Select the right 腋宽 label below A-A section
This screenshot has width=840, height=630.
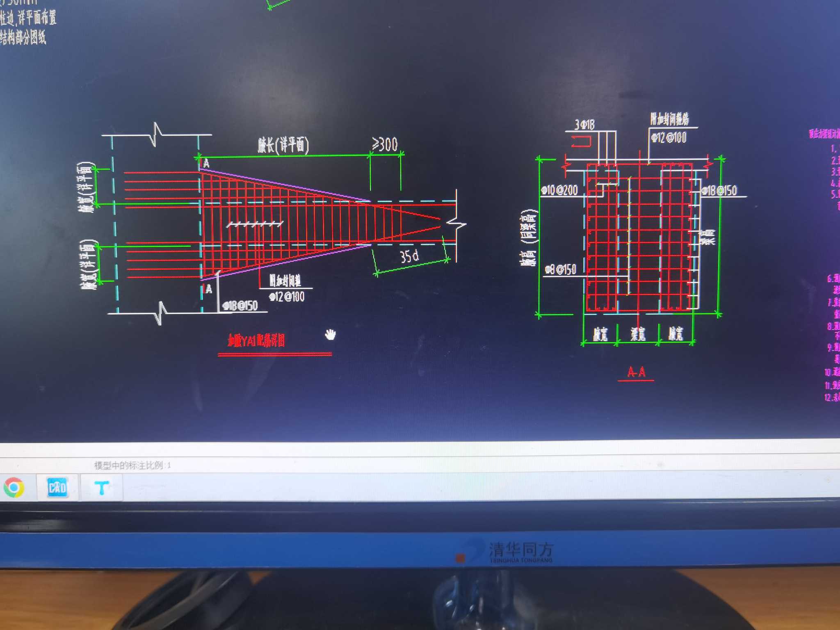coord(676,334)
